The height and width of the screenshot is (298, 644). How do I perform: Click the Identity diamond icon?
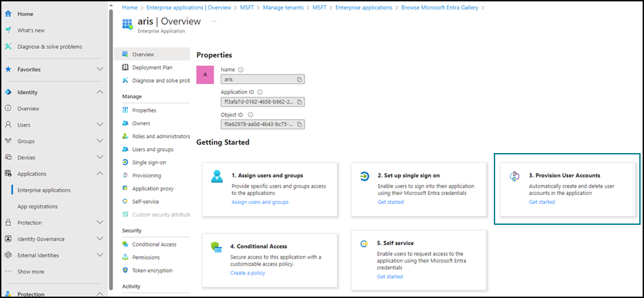8,92
